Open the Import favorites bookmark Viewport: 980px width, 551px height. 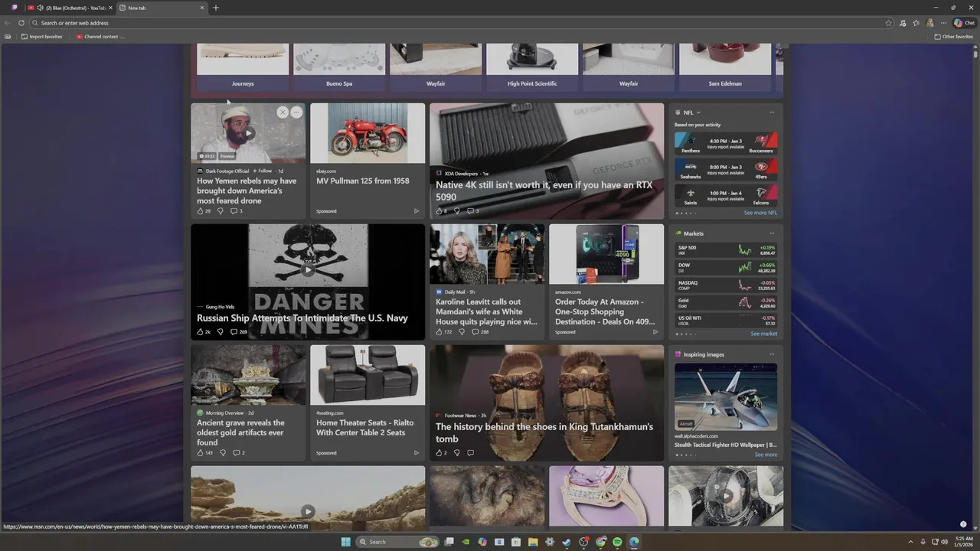[42, 37]
